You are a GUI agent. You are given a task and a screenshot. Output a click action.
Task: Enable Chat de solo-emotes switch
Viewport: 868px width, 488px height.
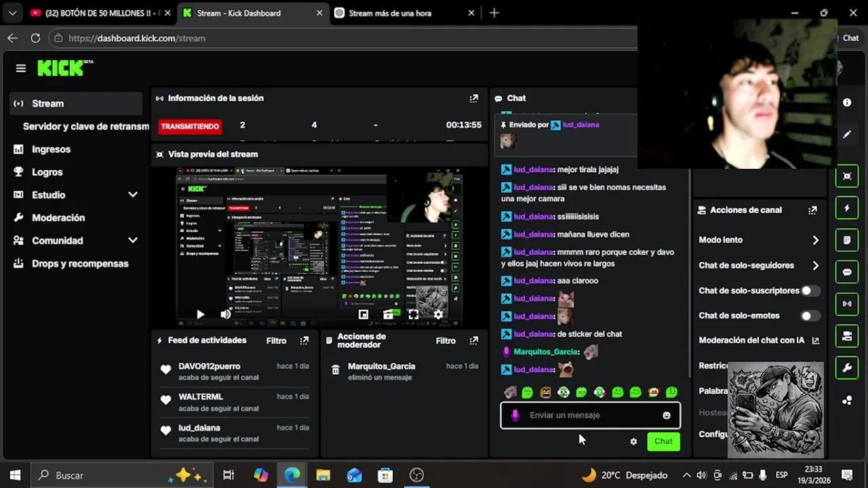(810, 316)
